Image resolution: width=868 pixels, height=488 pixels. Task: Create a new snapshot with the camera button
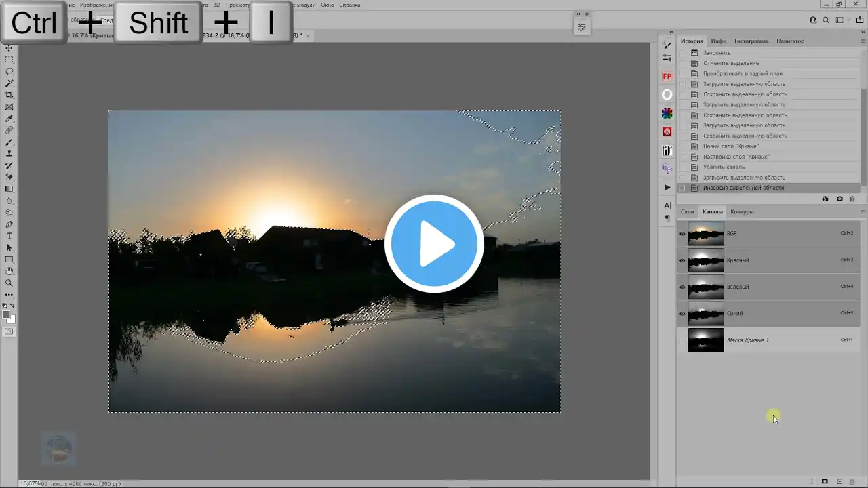[x=840, y=199]
